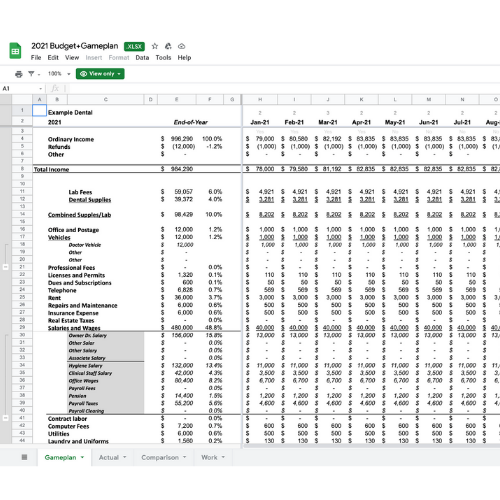Open the all sheets list icon
This screenshot has width=500, height=500.
(24, 457)
